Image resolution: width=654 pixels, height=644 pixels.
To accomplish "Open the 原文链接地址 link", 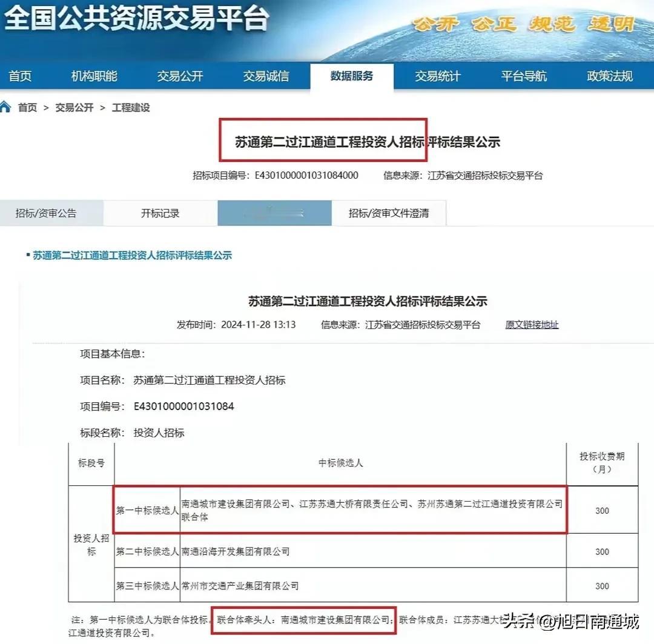I will point(532,325).
